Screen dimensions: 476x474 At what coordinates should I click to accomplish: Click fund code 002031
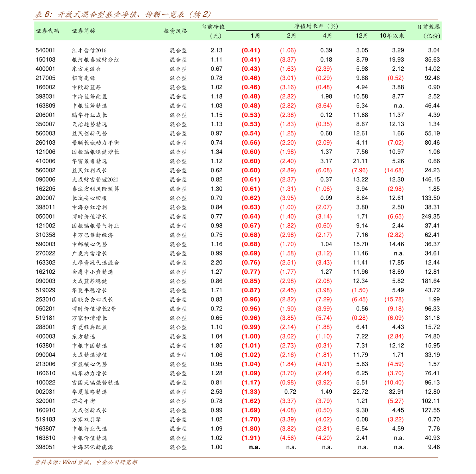click(x=46, y=392)
